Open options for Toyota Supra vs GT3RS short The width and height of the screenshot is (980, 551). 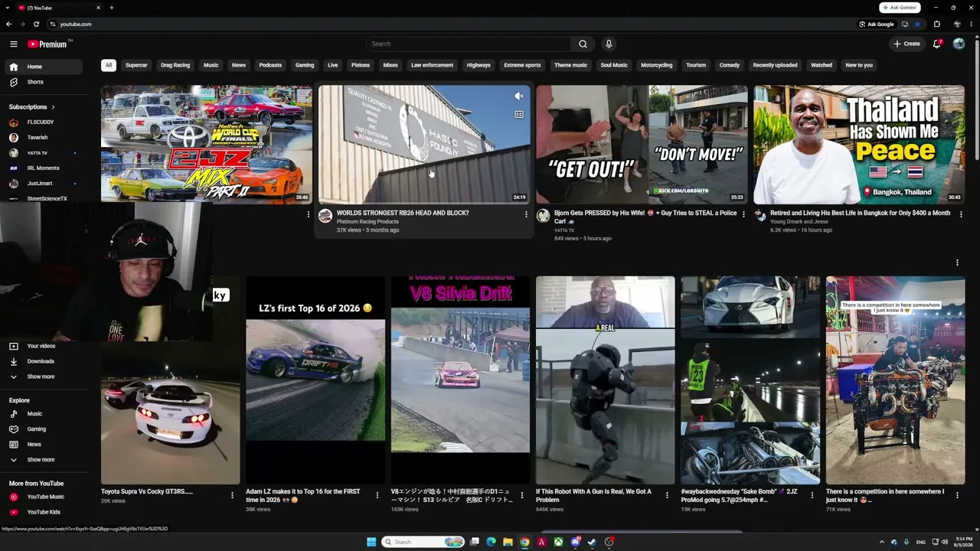pos(232,495)
